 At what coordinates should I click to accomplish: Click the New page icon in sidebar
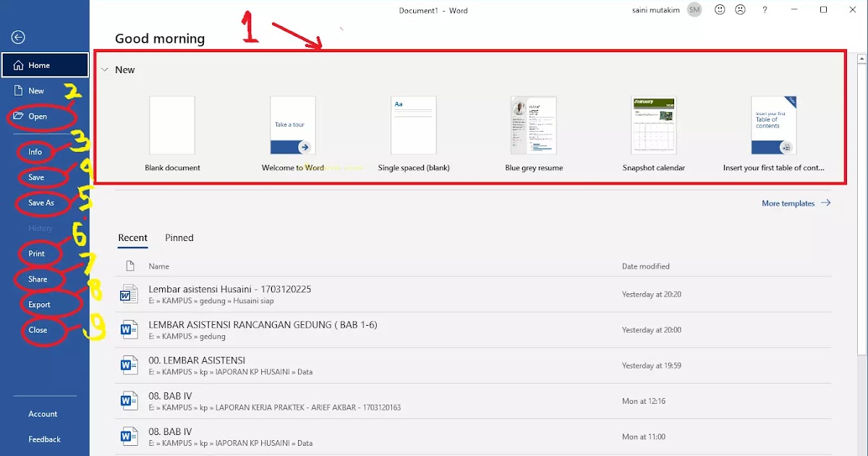19,90
